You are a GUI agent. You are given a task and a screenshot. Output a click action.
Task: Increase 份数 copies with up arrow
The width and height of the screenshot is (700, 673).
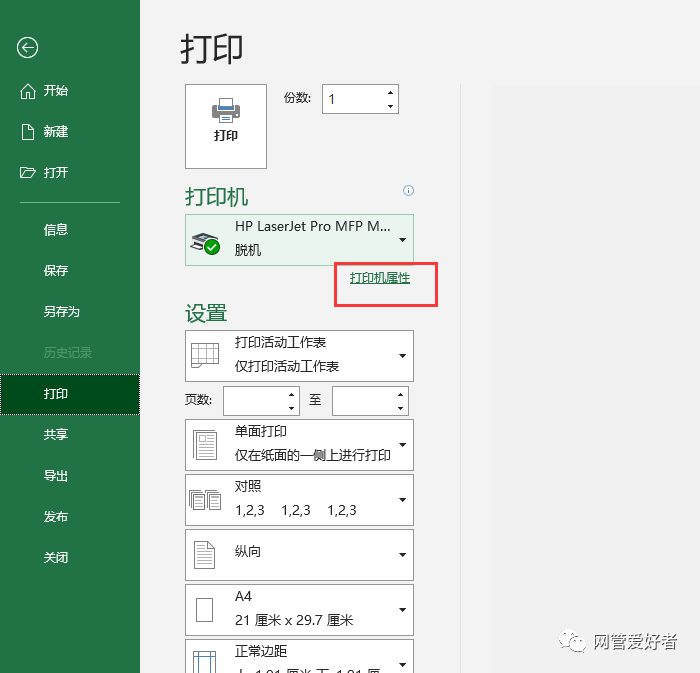tap(390, 92)
